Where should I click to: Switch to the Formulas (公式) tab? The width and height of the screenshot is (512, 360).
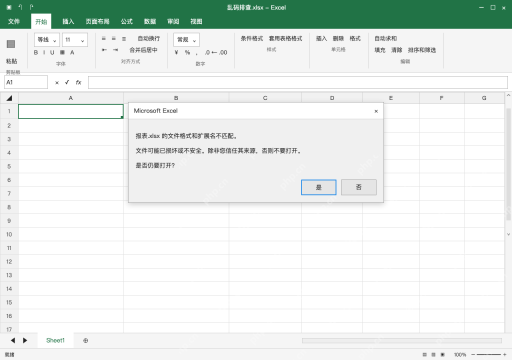[127, 22]
